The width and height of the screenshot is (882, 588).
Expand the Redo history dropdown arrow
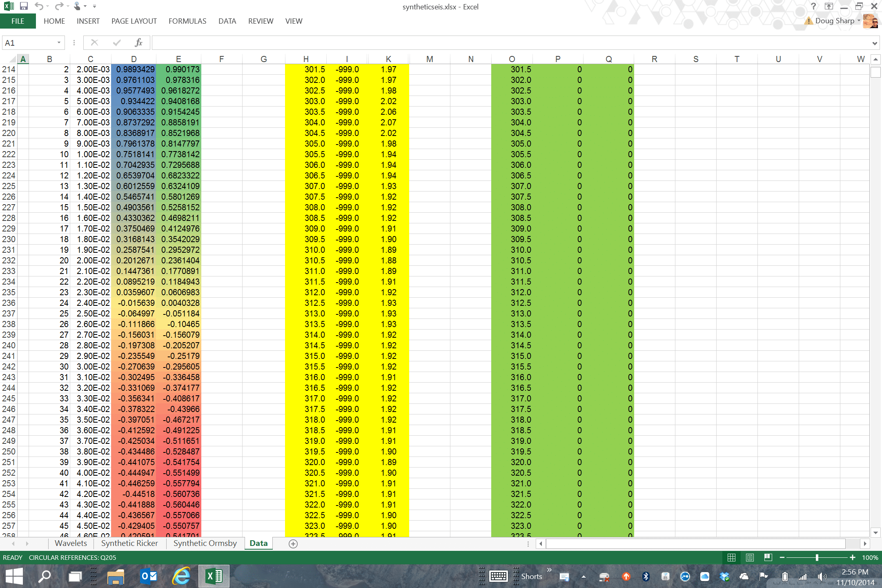click(68, 6)
